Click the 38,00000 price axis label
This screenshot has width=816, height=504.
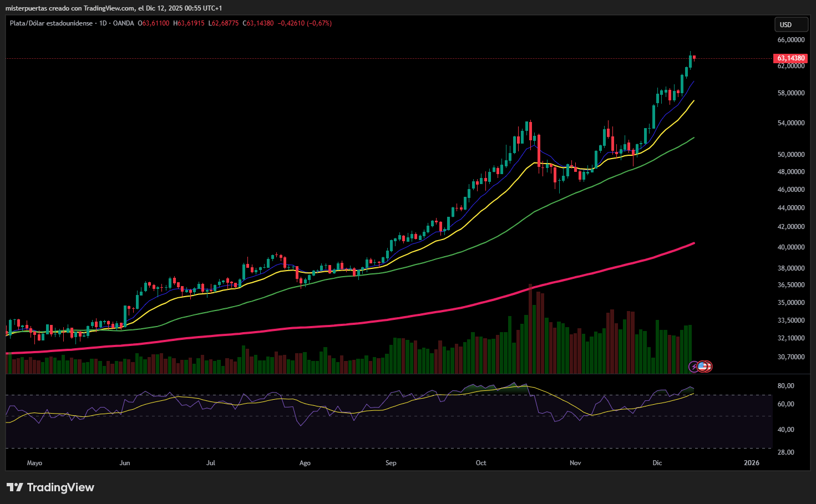pos(791,268)
